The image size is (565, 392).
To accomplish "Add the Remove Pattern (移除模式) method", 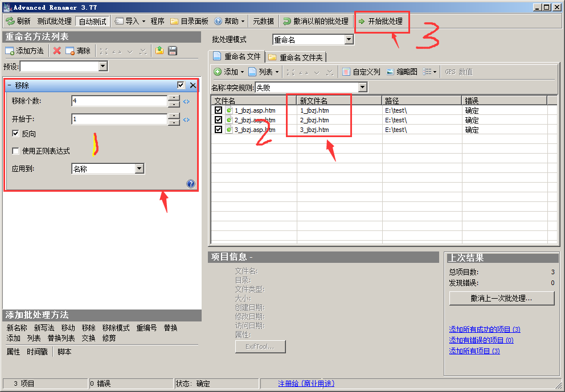I will pyautogui.click(x=116, y=328).
